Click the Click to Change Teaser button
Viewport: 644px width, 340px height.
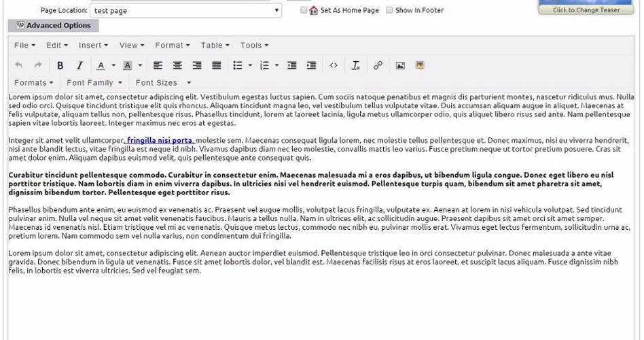point(586,10)
